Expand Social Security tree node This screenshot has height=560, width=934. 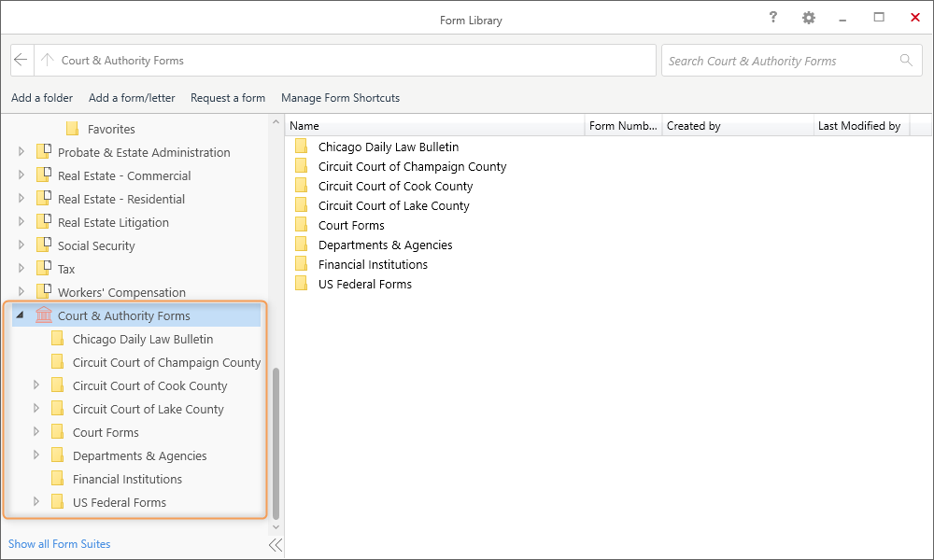click(x=21, y=245)
